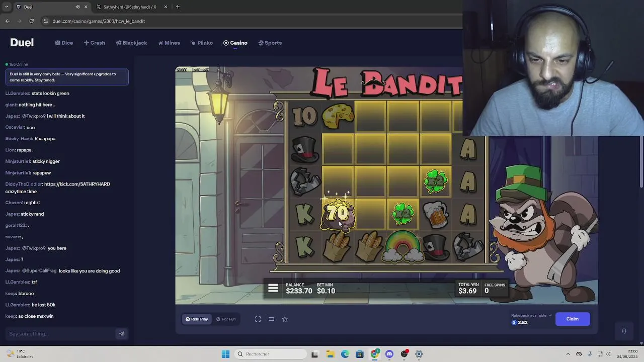Open the tab search dropdown
The height and width of the screenshot is (362, 644).
[x=7, y=7]
